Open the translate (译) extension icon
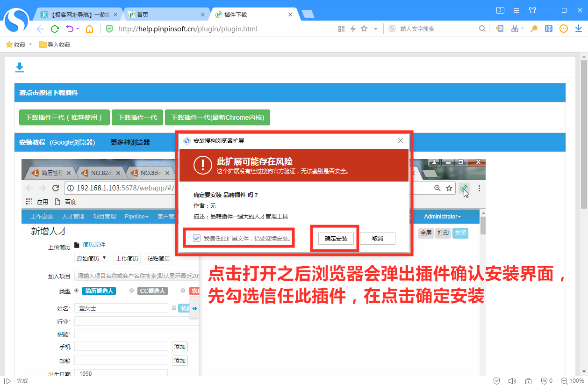This screenshot has width=588, height=386. [x=549, y=29]
